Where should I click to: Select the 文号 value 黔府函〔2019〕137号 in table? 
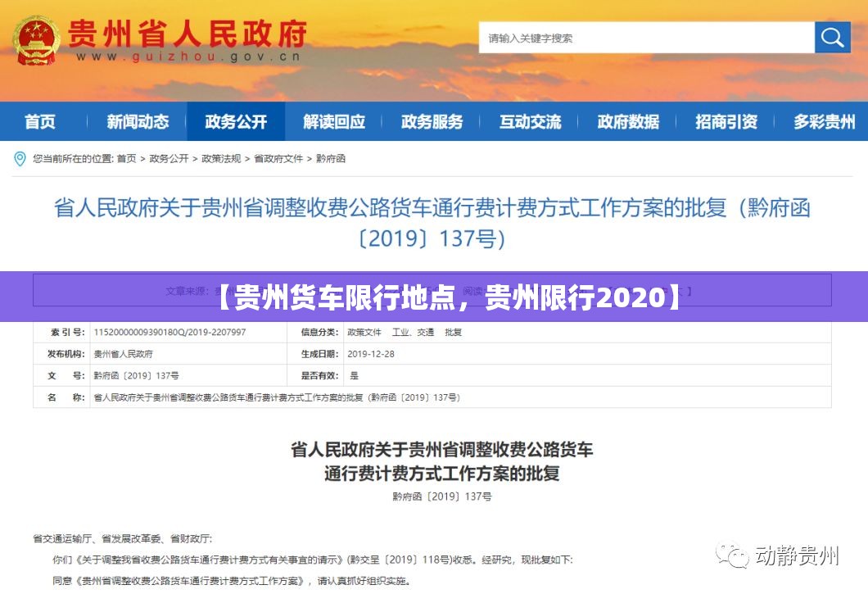tap(136, 375)
